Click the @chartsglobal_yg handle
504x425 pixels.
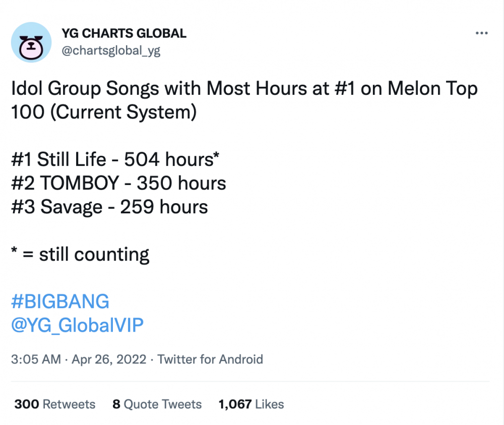(111, 51)
